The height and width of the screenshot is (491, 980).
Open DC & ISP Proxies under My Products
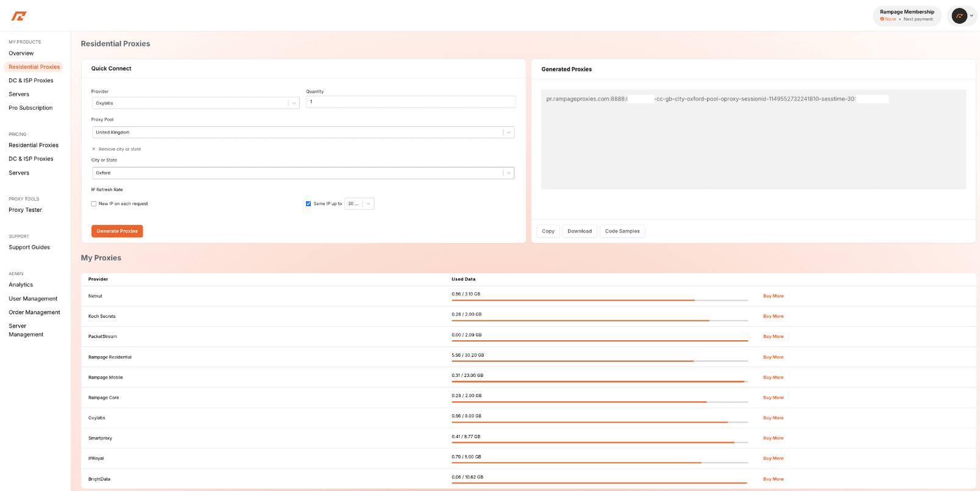coord(31,81)
